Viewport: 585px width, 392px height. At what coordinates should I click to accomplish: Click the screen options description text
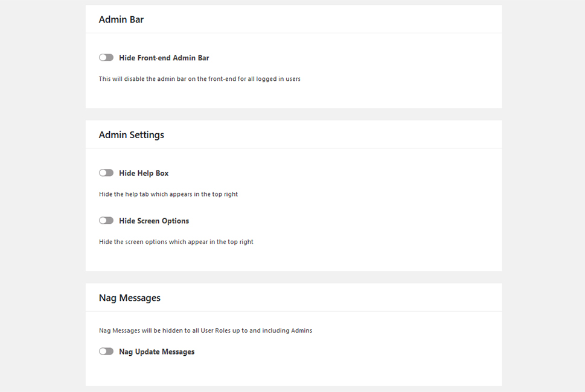pos(176,242)
